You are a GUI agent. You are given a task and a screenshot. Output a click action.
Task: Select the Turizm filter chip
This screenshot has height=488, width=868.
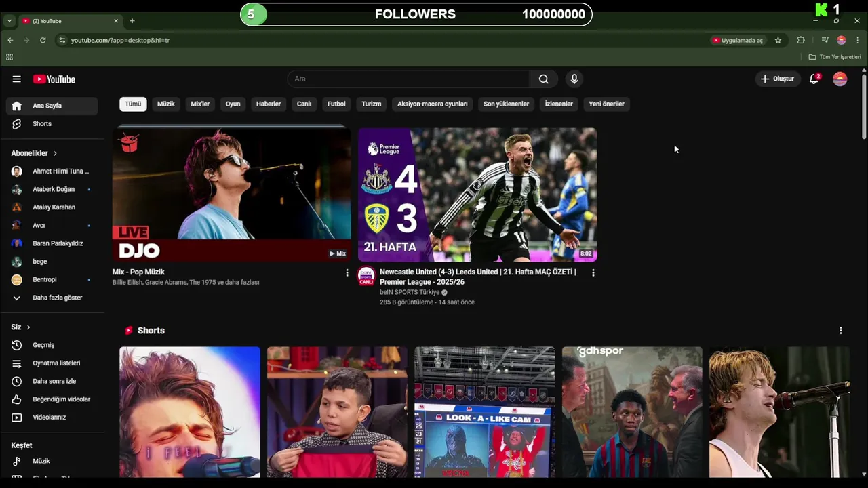coord(372,104)
